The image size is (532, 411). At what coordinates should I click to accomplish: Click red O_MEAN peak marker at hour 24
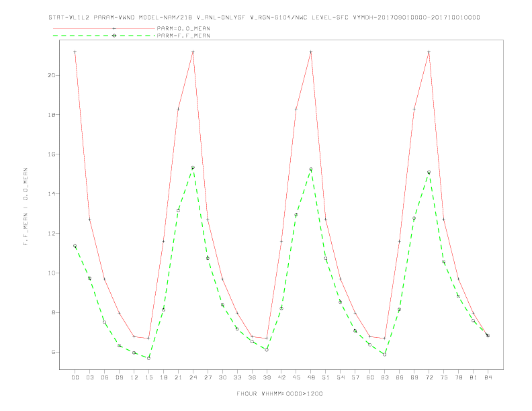pyautogui.click(x=193, y=52)
